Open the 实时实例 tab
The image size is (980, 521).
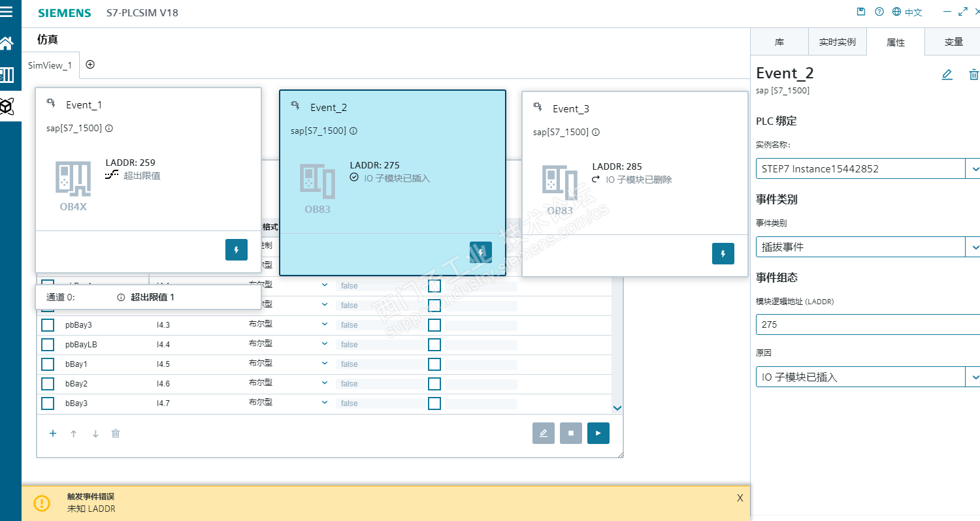point(838,42)
